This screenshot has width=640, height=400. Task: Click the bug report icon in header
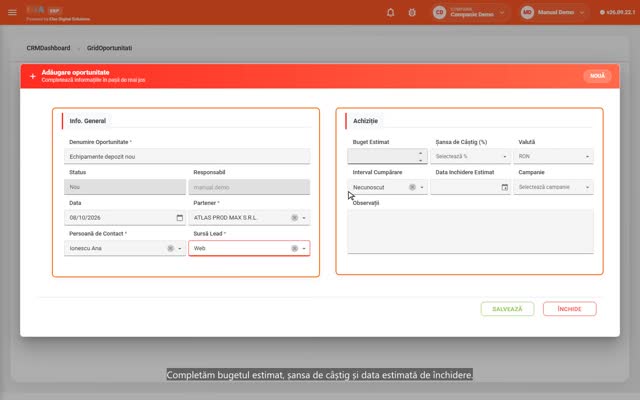click(x=412, y=12)
